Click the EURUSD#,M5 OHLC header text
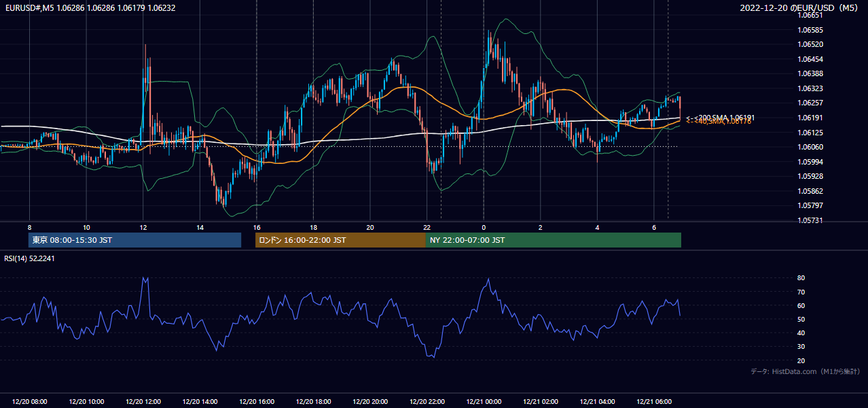Image resolution: width=868 pixels, height=408 pixels. pyautogui.click(x=90, y=8)
